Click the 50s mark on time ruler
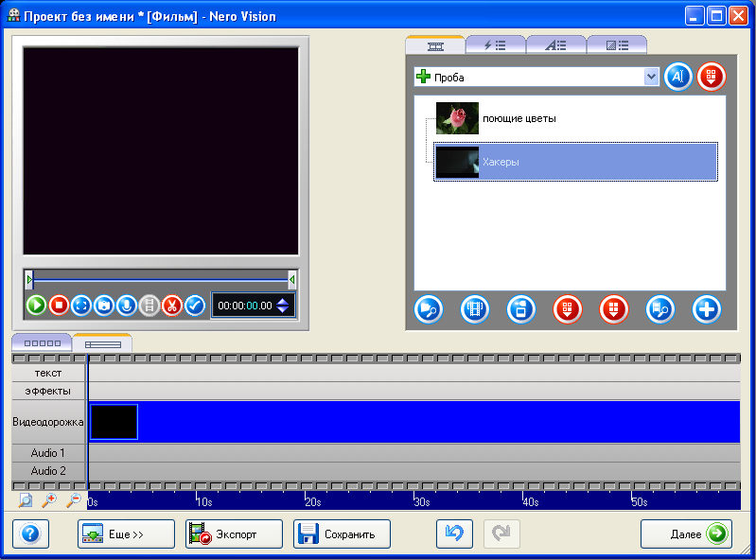Image resolution: width=756 pixels, height=560 pixels. tap(640, 501)
